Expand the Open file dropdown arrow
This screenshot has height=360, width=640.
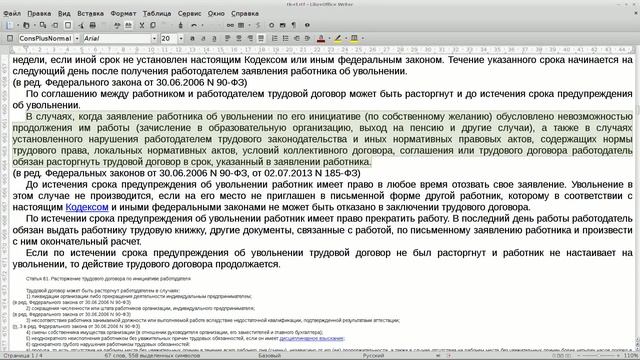click(35, 25)
